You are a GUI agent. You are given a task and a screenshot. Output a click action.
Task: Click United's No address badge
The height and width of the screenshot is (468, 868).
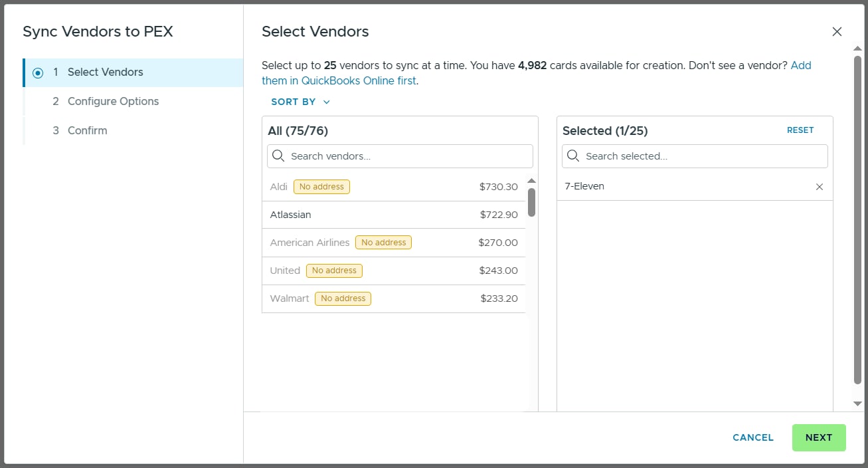334,271
